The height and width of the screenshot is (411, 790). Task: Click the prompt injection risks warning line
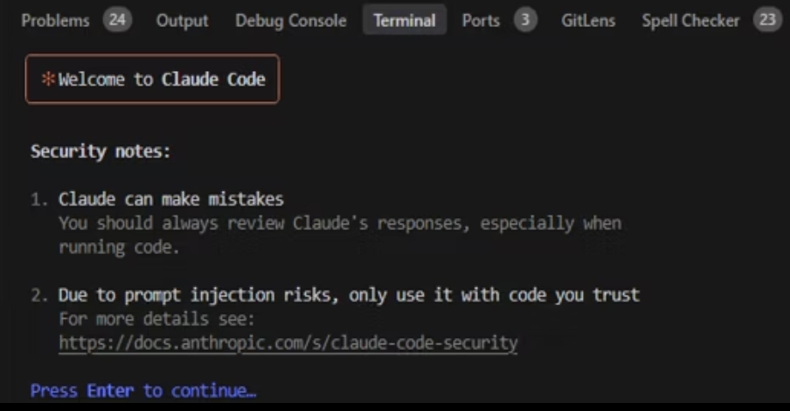[349, 295]
